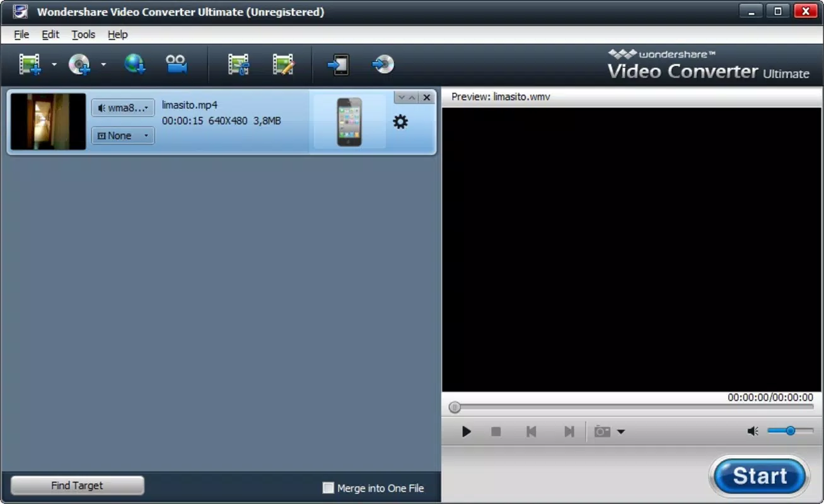Open the Help menu
Viewport: 824px width, 504px height.
tap(117, 35)
